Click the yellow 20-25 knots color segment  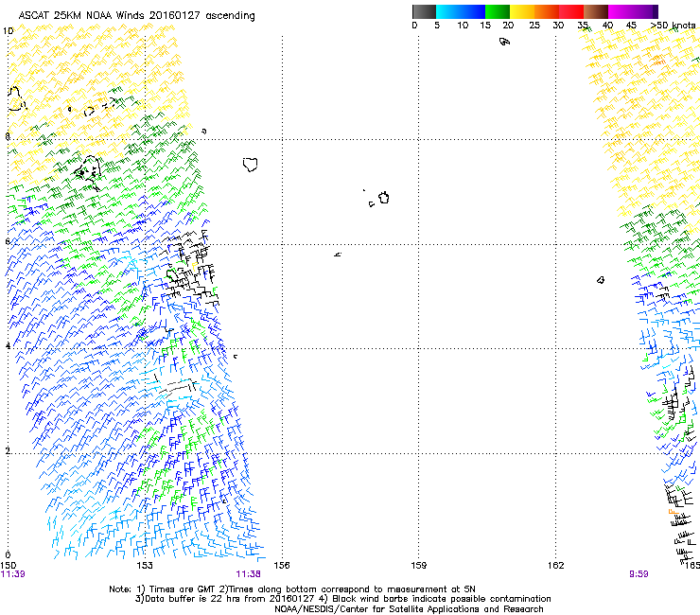pos(522,11)
